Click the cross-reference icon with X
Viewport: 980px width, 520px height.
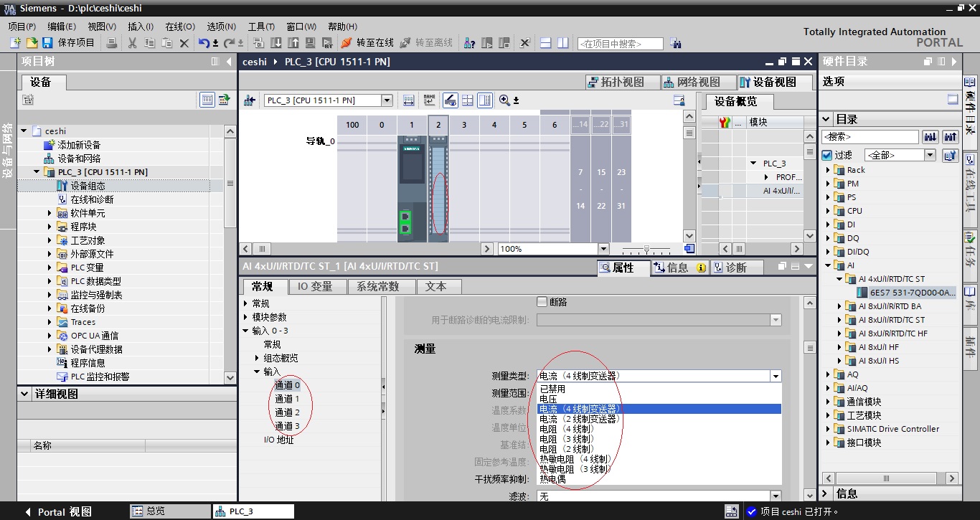524,43
